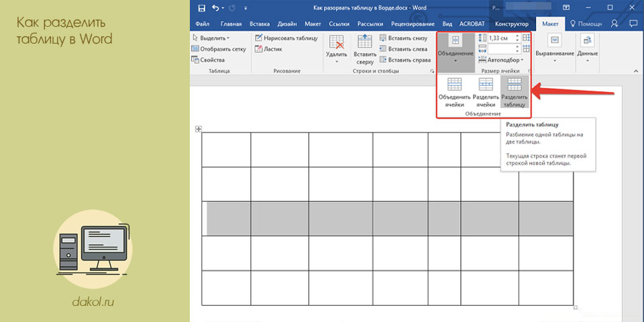
Task: Save the document with the floppy disk icon
Action: point(201,8)
